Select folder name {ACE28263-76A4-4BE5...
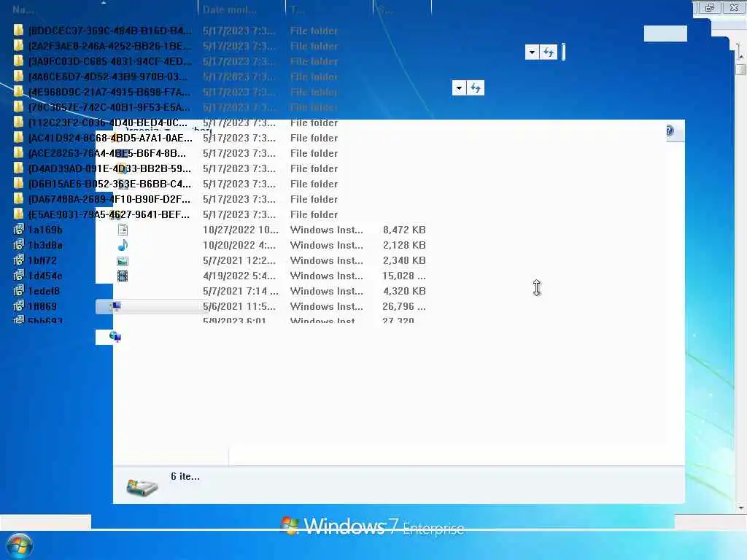The image size is (747, 560). pos(107,153)
